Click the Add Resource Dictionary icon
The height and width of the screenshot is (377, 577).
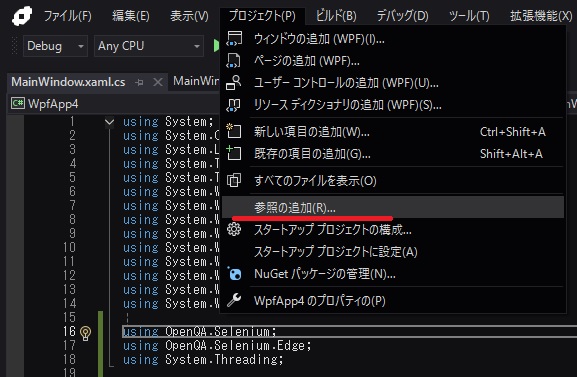233,105
